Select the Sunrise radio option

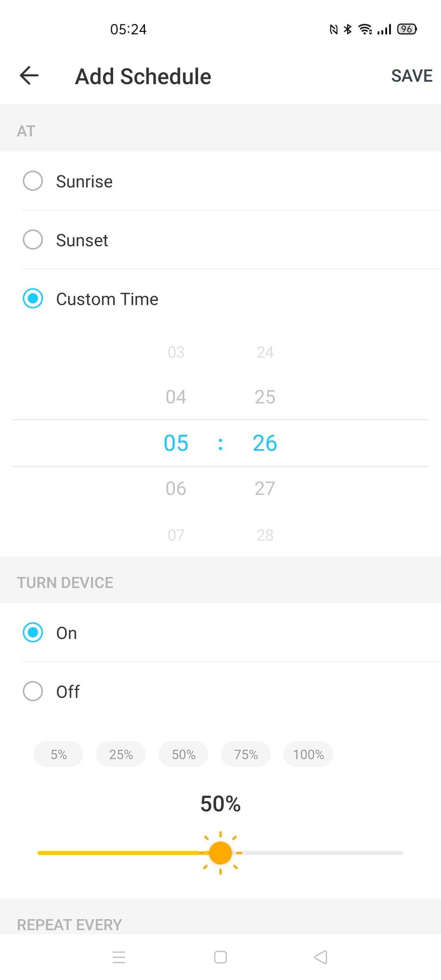33,181
